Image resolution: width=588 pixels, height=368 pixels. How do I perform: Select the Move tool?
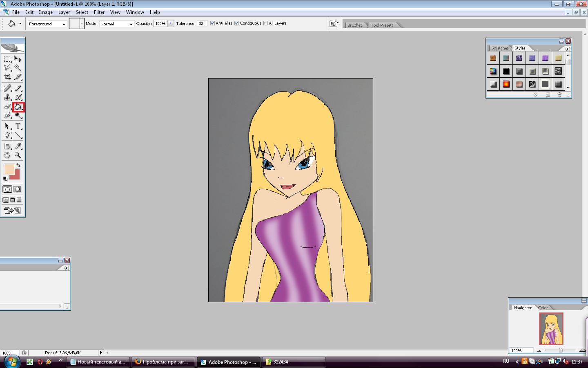18,59
